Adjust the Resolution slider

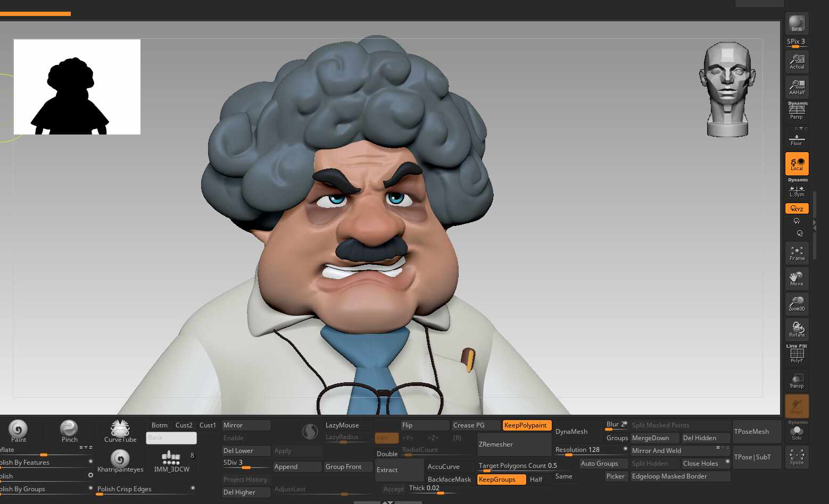tap(591, 451)
